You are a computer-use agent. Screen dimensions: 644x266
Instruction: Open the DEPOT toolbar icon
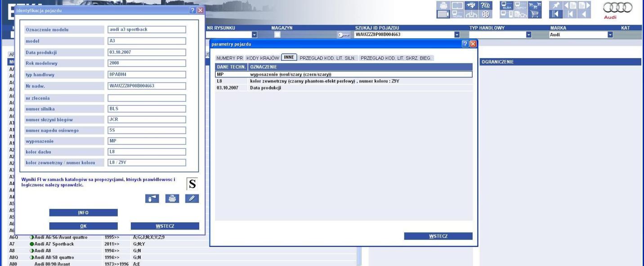pyautogui.click(x=521, y=5)
